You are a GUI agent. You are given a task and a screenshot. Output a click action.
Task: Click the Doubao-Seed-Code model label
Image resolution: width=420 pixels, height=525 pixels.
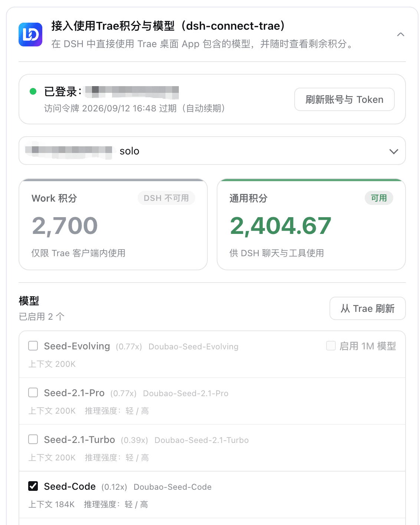click(x=173, y=487)
